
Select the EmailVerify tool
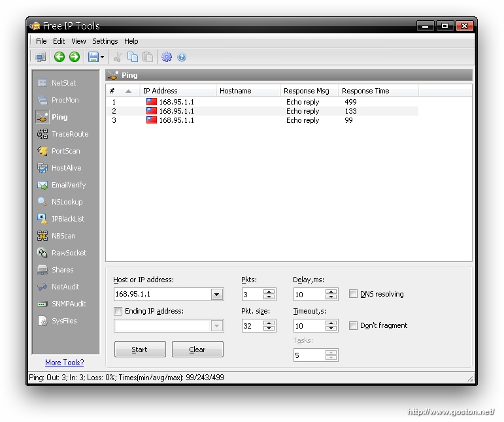click(68, 185)
